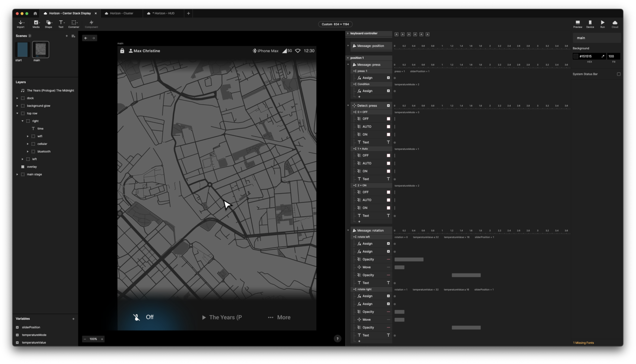Enable the System Status Bar checkbox
Image resolution: width=636 pixels, height=364 pixels.
(x=618, y=74)
